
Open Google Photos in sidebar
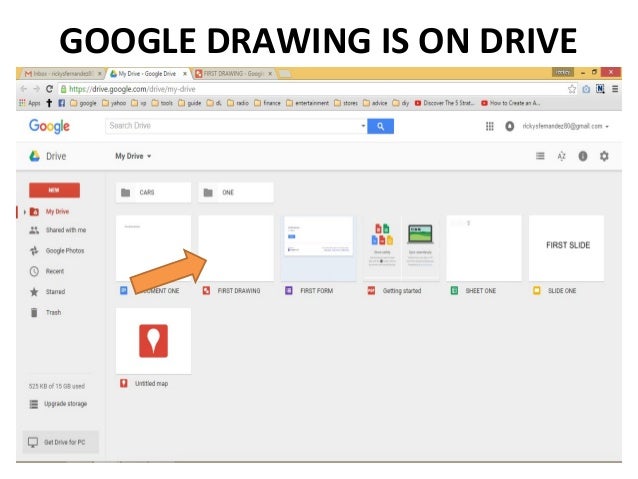point(65,251)
